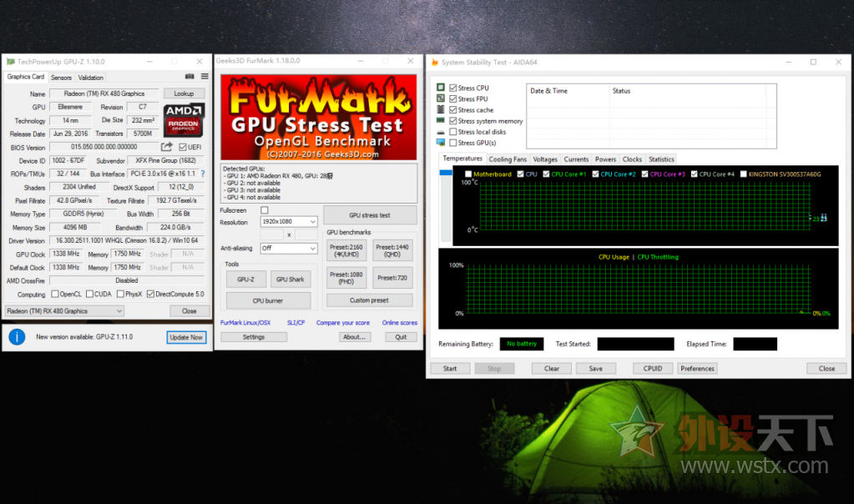Open the Radeon RX 480 GPU selector dropdown
Viewport: 854px width, 504px height.
[x=64, y=310]
